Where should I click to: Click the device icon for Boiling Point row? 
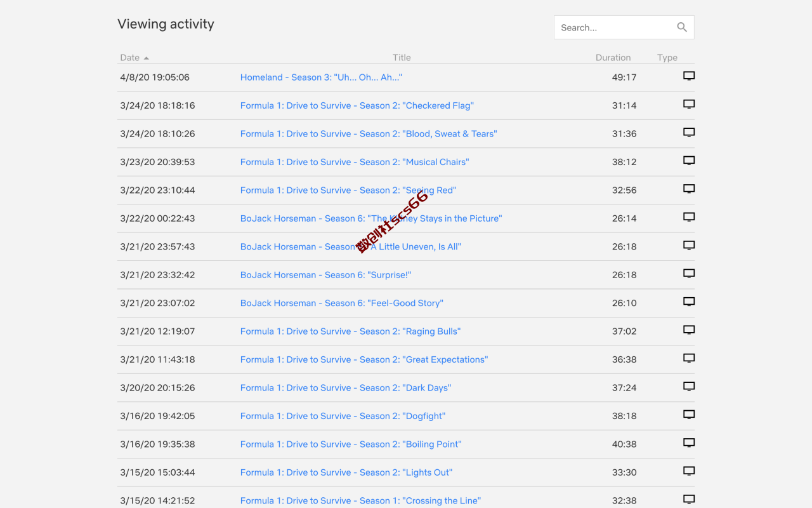tap(689, 443)
